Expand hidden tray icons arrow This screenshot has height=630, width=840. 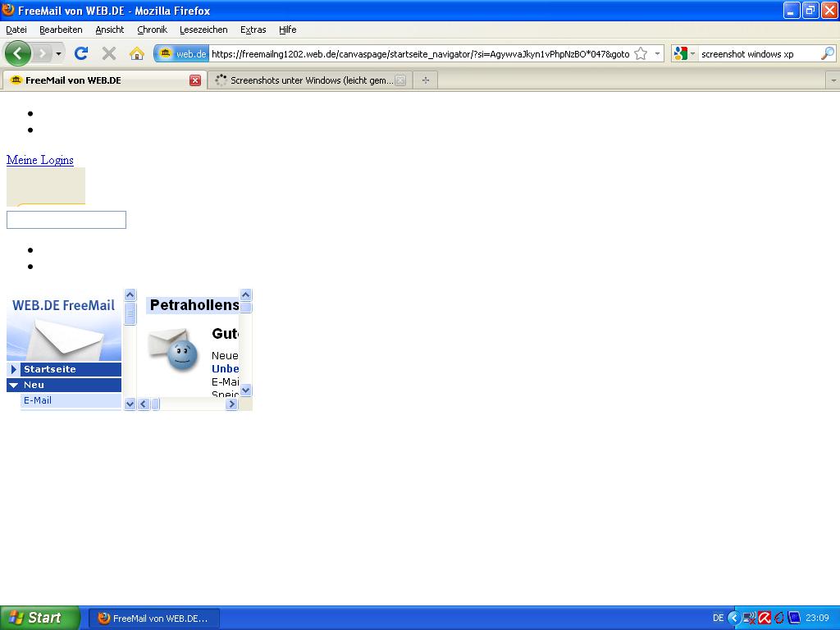pyautogui.click(x=734, y=618)
